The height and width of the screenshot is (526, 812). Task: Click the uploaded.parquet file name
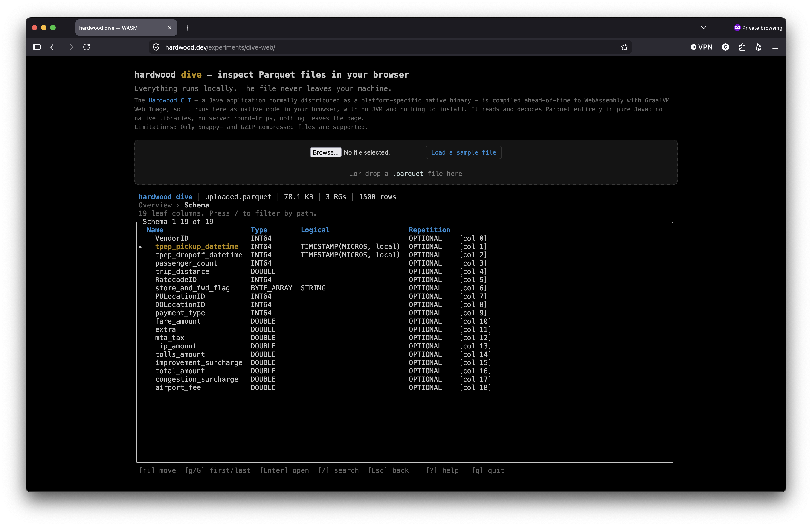click(x=238, y=197)
